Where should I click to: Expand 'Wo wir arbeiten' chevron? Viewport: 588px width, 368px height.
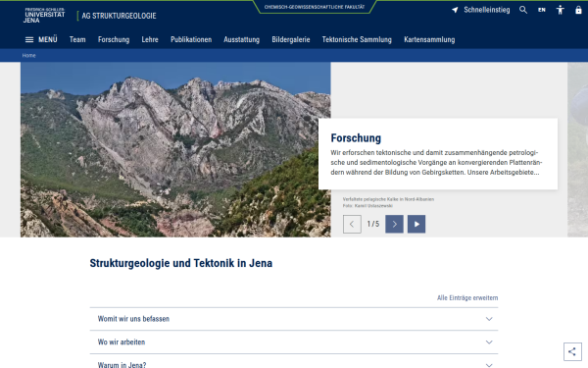click(489, 342)
